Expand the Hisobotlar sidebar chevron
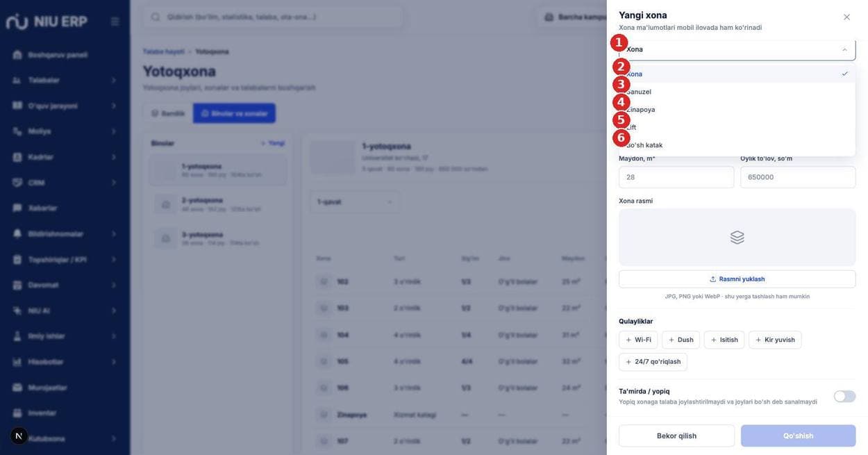Screen dimensions: 868x455 [114, 362]
